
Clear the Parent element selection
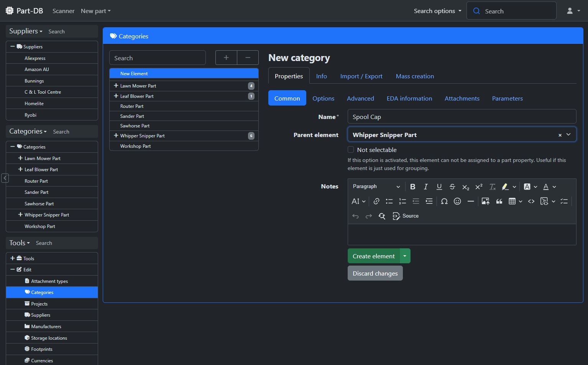(560, 135)
